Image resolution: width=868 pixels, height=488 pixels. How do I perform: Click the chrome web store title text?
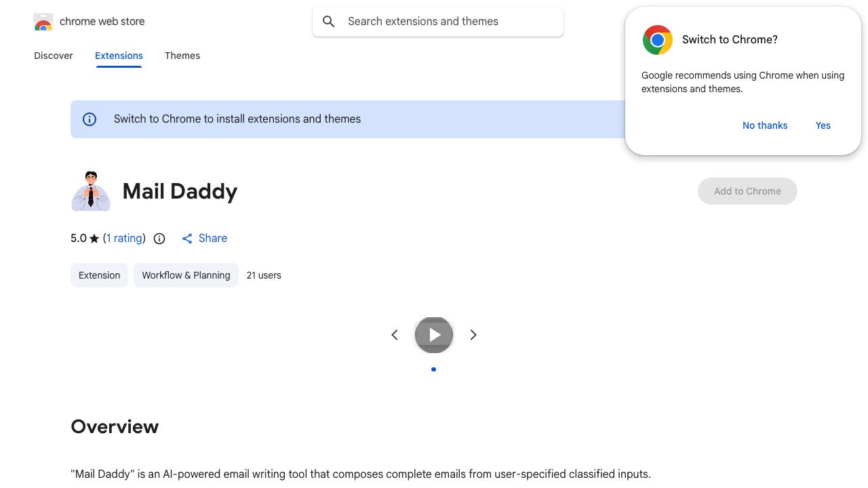tap(102, 22)
